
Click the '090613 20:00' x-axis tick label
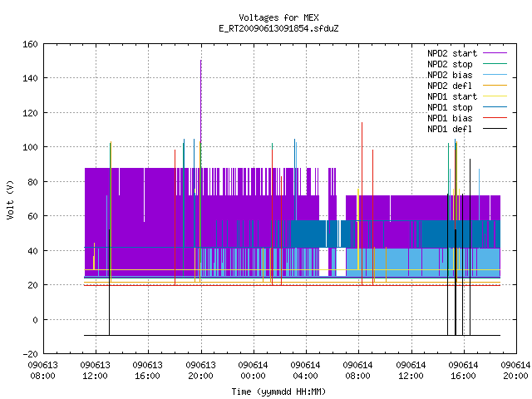point(200,371)
